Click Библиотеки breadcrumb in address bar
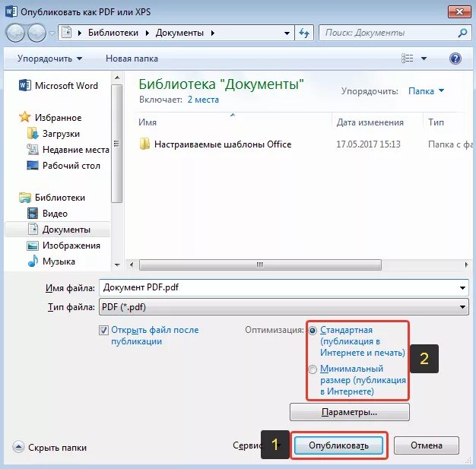Screen dimensions: 476x469 (x=113, y=33)
